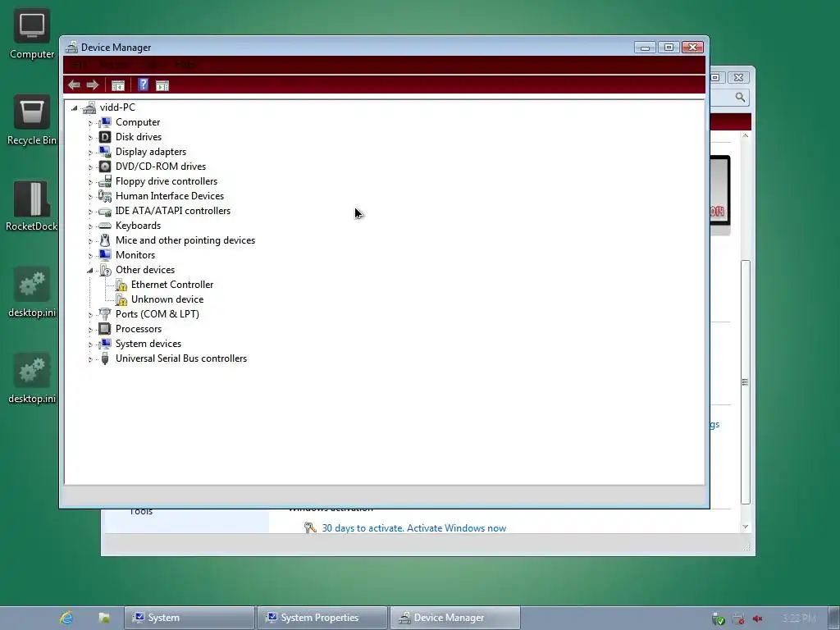Toggle the action pane toolbar icon
The image size is (840, 630).
tap(162, 85)
